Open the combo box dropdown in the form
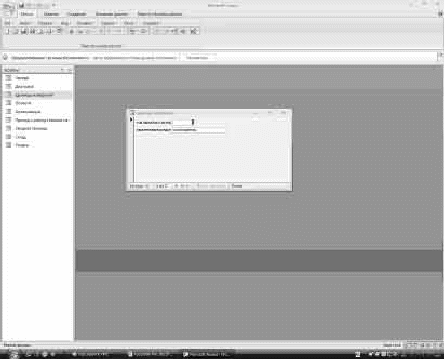 click(x=193, y=122)
